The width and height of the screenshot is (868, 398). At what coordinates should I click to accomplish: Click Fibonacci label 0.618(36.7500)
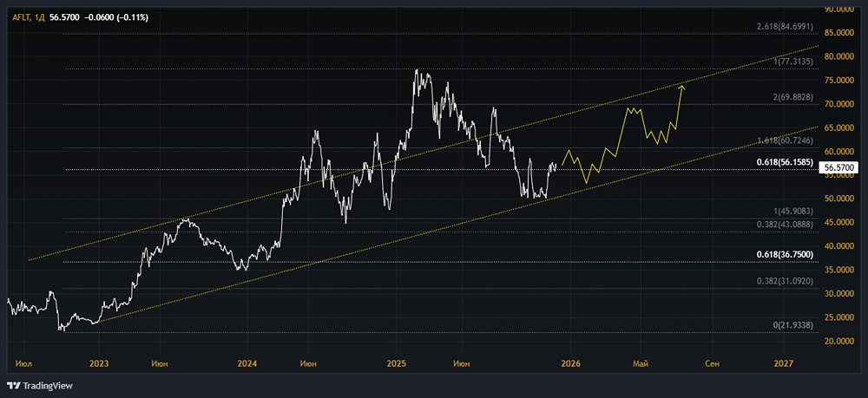tap(785, 254)
